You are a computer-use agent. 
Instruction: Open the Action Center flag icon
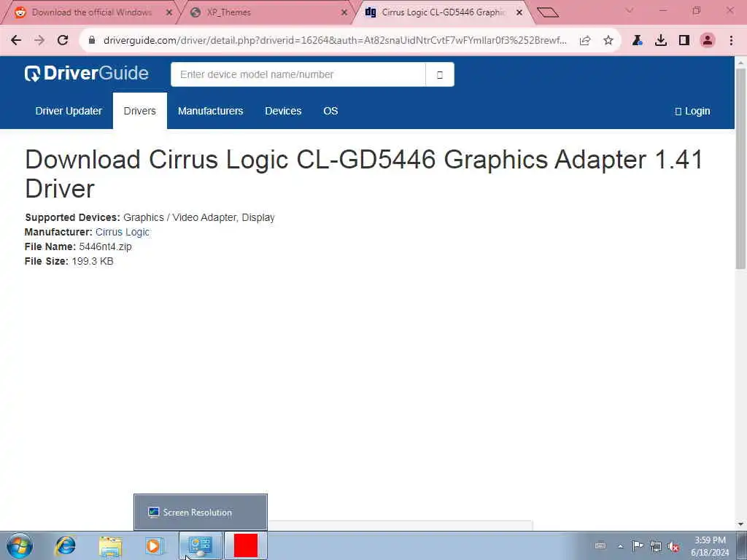click(638, 545)
